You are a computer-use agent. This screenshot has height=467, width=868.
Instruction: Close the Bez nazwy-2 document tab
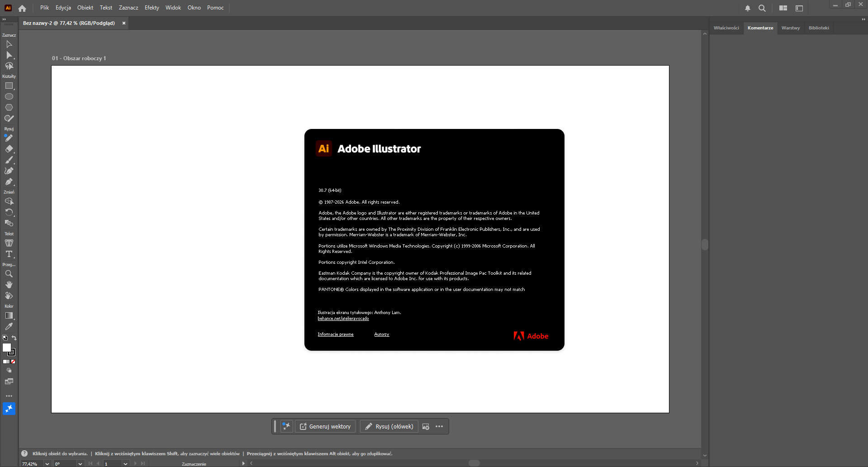124,23
